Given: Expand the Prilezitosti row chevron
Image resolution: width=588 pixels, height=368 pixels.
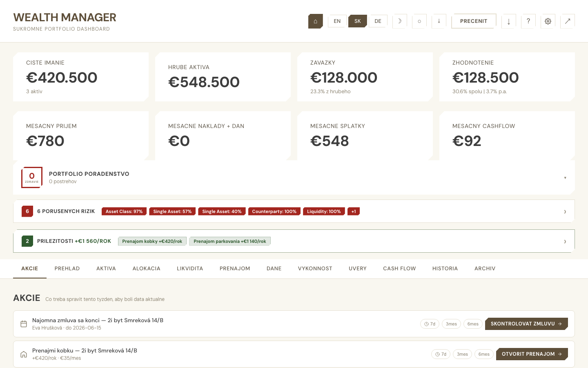Looking at the screenshot, I should tap(565, 241).
